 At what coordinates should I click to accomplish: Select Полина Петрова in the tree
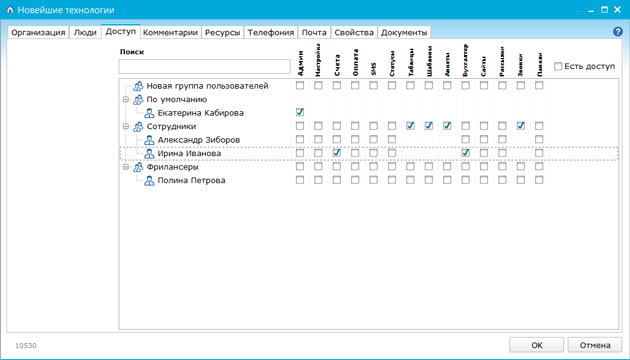click(191, 180)
